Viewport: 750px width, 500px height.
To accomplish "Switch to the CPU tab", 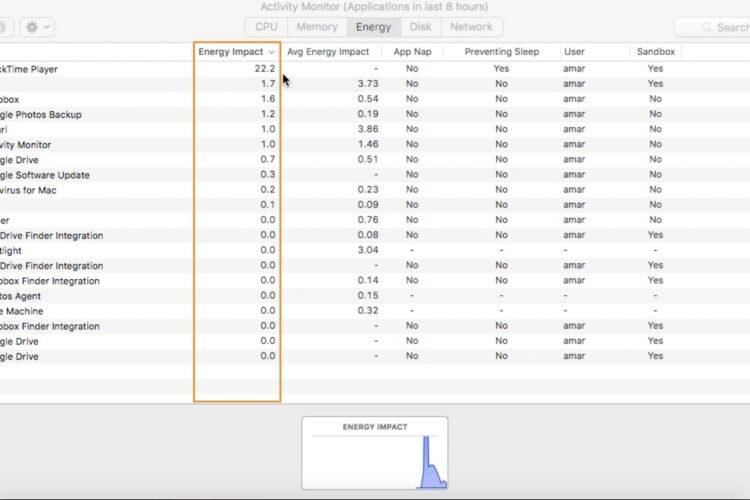I will point(266,27).
